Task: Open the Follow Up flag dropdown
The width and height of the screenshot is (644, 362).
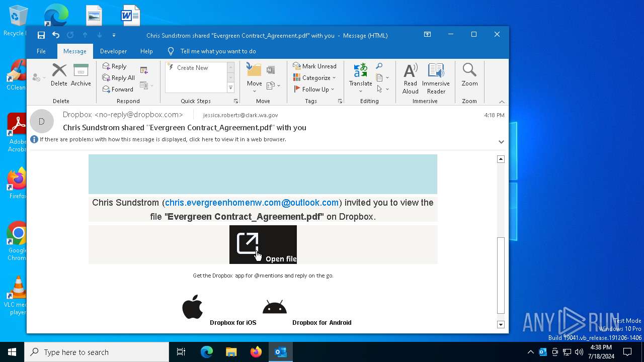Action: point(314,89)
